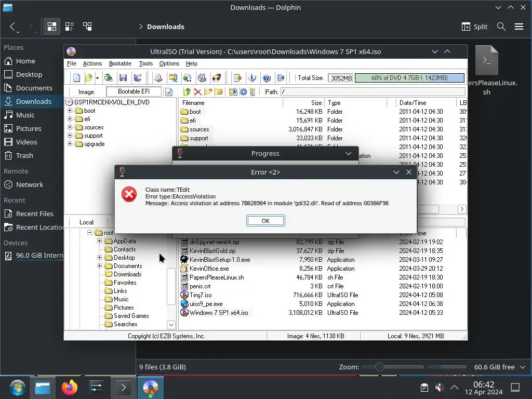Click the Save As icon

click(x=138, y=78)
